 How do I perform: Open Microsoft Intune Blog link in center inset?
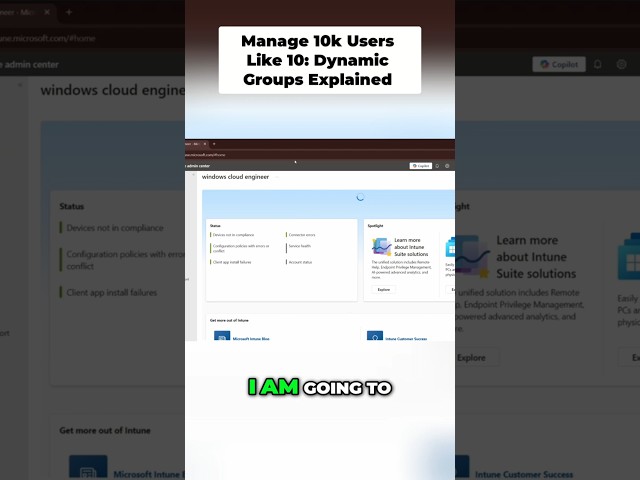point(251,339)
